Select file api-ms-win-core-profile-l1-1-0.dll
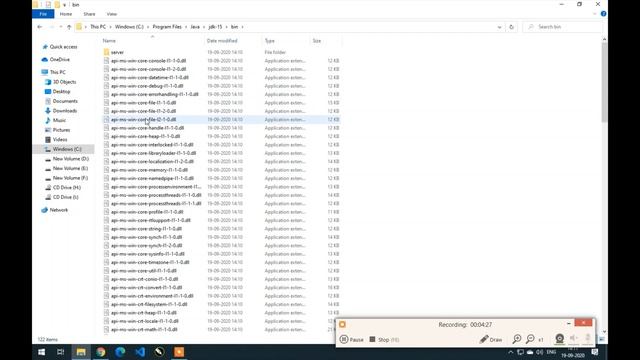Screen dimensions: 640x360 147,212
